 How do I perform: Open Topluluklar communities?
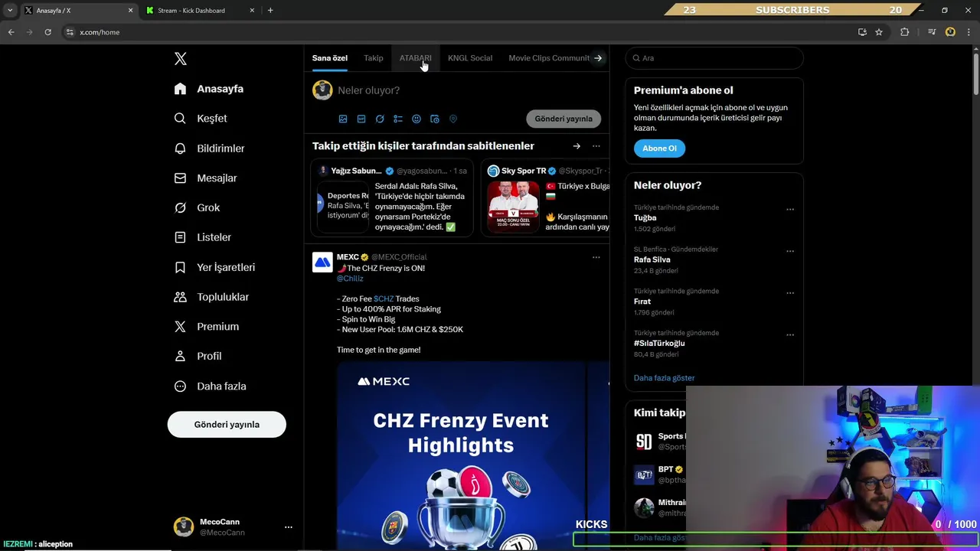pos(211,297)
